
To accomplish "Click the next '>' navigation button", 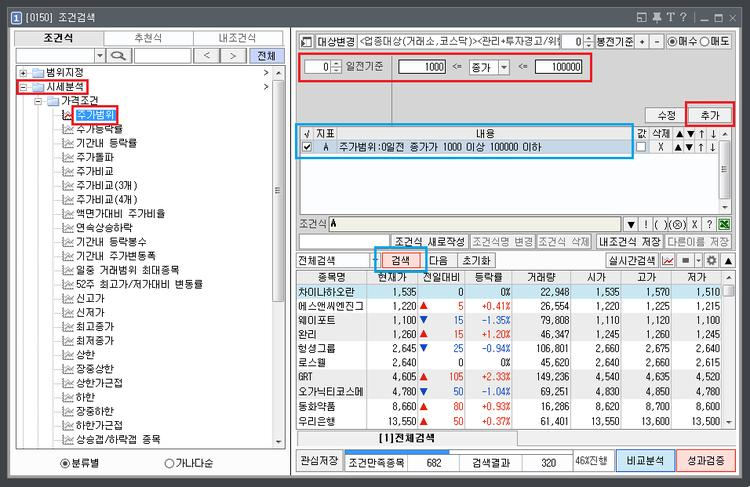I will pos(233,56).
